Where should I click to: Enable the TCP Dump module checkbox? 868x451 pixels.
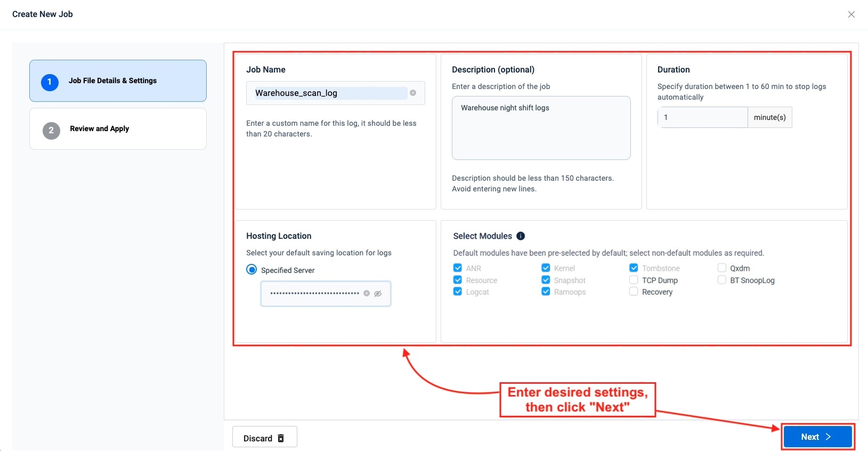634,280
